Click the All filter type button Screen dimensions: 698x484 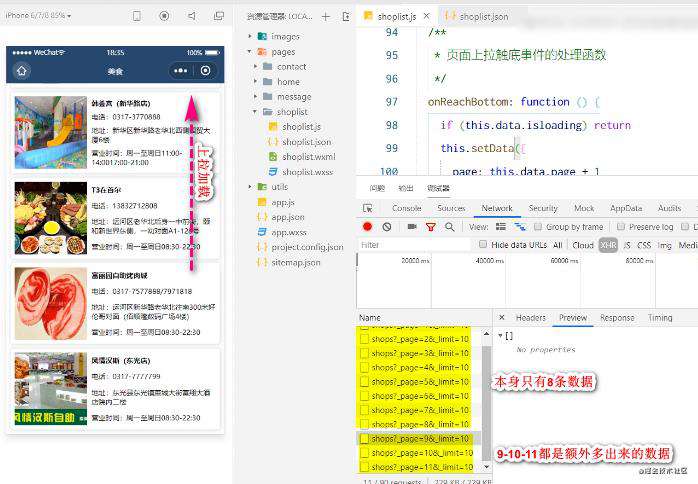click(557, 245)
